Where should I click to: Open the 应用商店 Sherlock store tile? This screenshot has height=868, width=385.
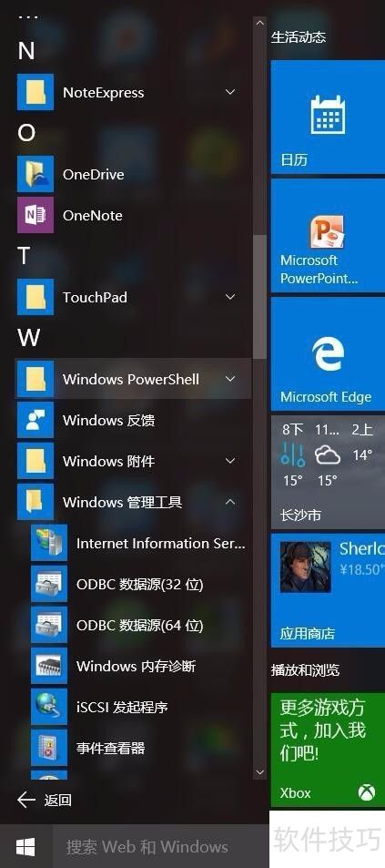pos(328,590)
